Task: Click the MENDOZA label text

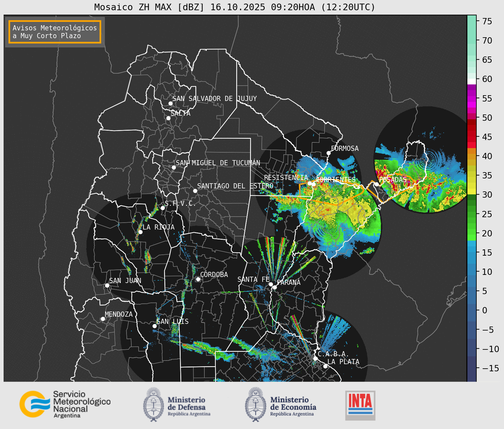Action: [119, 314]
